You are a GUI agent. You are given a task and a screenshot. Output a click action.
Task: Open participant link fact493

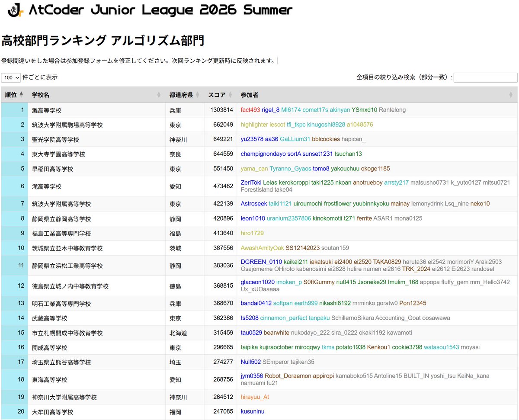(x=250, y=110)
